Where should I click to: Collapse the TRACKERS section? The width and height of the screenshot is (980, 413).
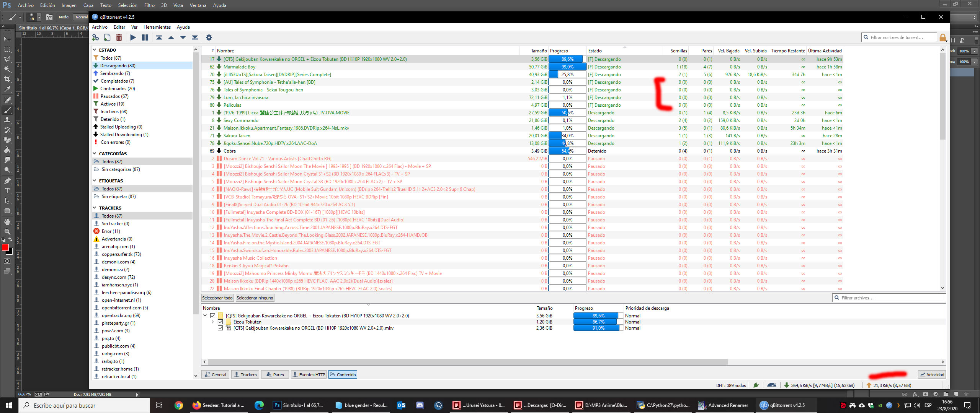coord(95,208)
